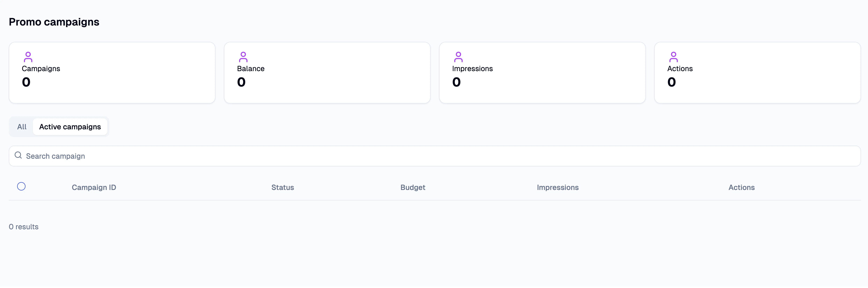
Task: Open the Balance stat card
Action: point(327,73)
